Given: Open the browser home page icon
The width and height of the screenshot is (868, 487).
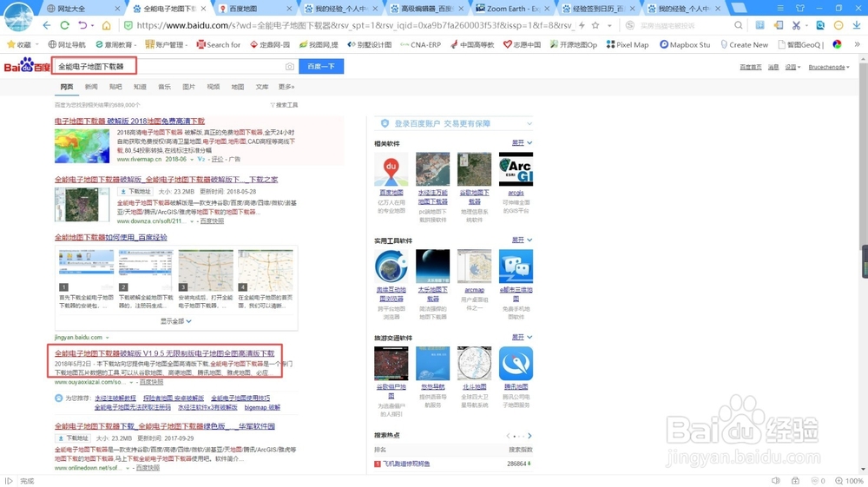Looking at the screenshot, I should coord(106,25).
